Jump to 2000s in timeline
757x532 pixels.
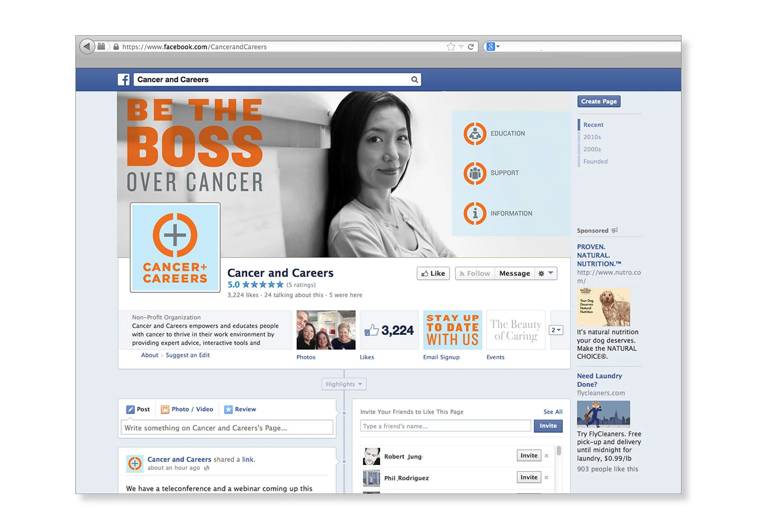(592, 149)
